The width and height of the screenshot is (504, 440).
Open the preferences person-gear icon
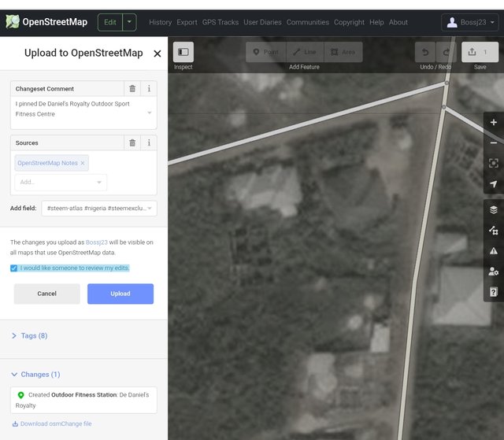[494, 272]
